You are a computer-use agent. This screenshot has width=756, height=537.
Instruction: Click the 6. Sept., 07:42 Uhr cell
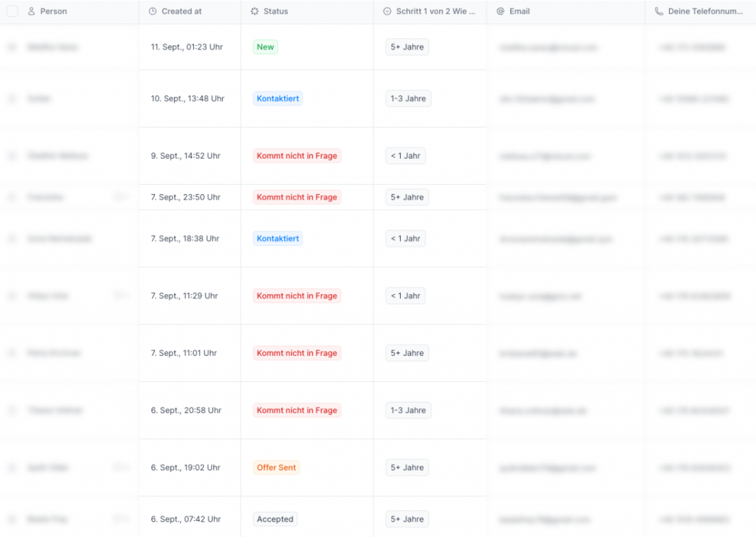click(185, 519)
